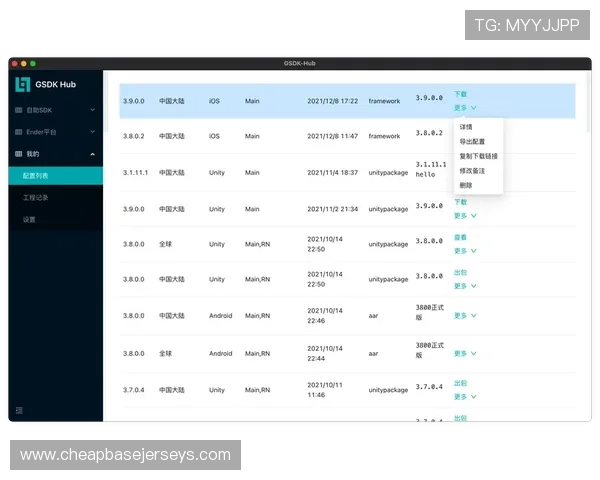
Task: Click 下载 in the 3.9.0.0 Unity row
Action: pyautogui.click(x=460, y=202)
